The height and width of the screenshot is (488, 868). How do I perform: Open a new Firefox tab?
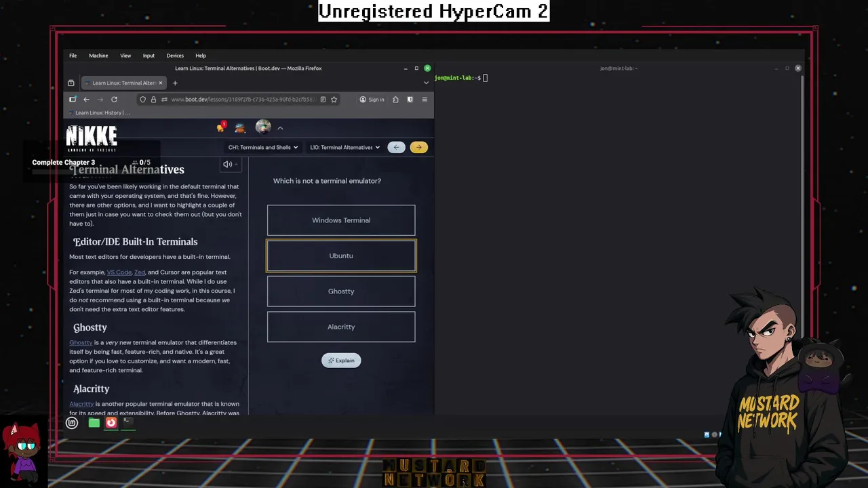click(x=175, y=83)
